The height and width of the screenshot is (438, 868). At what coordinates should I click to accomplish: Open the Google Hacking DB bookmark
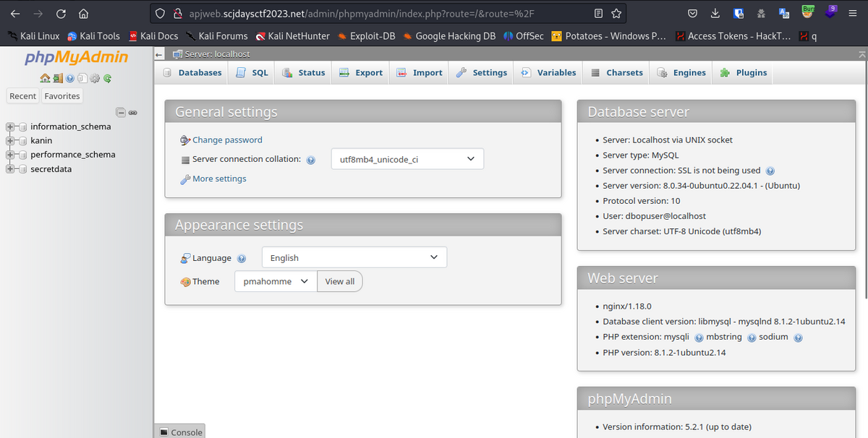coord(448,35)
